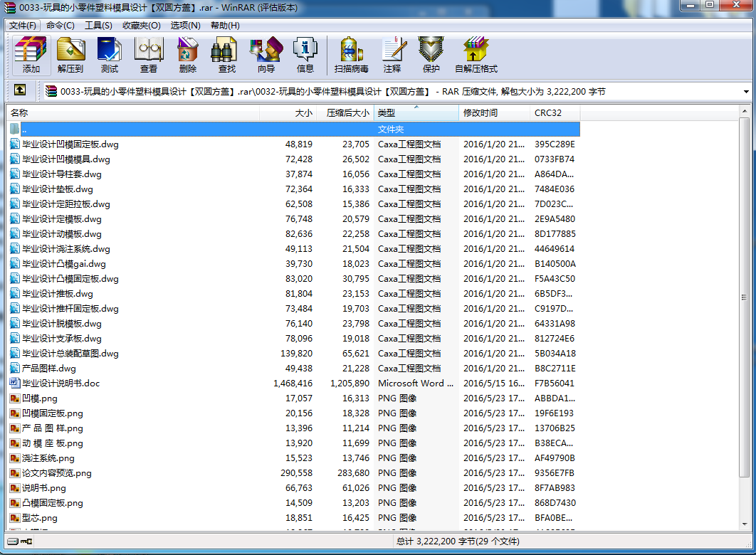Screen dimensions: 756x555
Task: Click CRC value 9356E7FB
Action: click(555, 473)
